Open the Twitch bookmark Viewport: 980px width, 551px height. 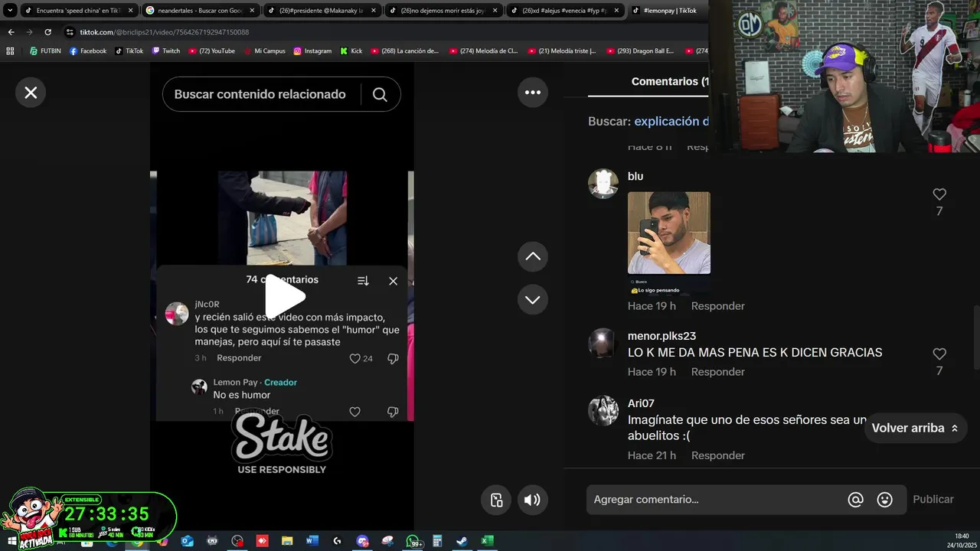[x=166, y=51]
